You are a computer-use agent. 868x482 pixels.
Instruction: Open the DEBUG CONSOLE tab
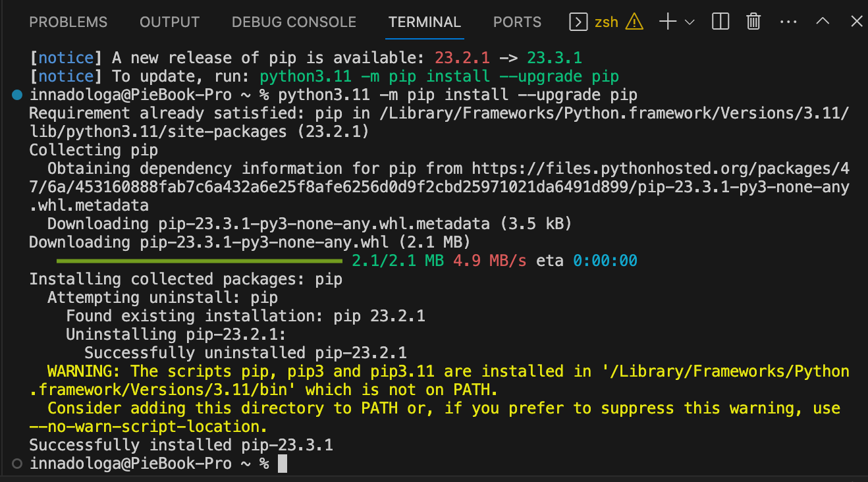[294, 22]
